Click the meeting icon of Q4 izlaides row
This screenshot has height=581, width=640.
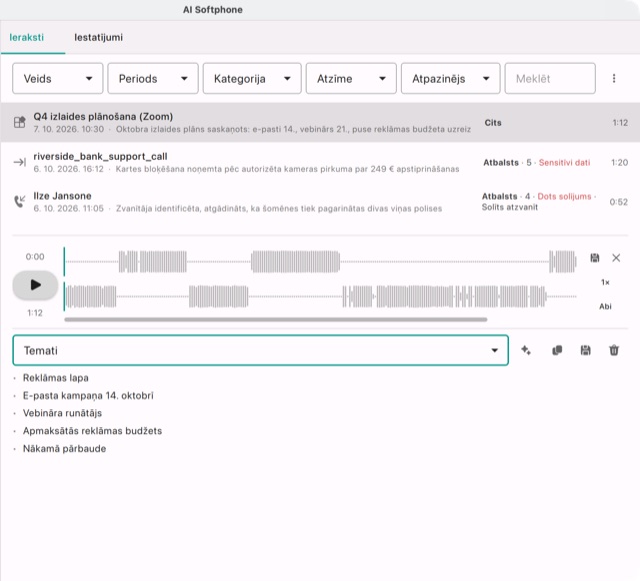(x=20, y=122)
